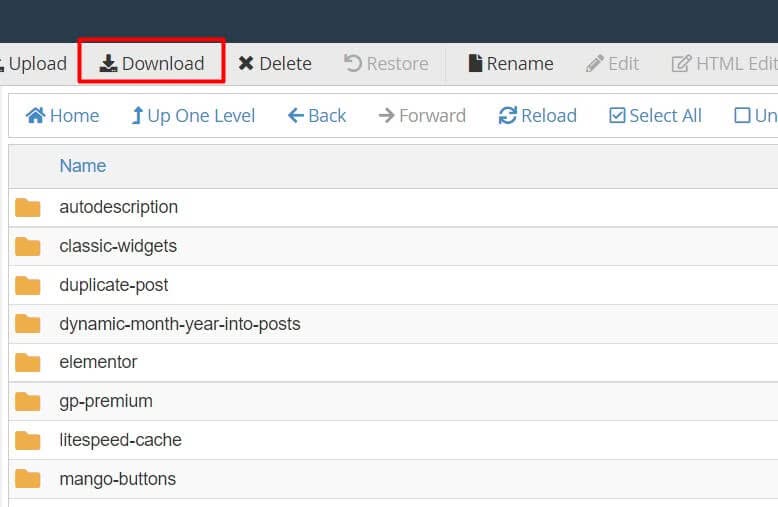The height and width of the screenshot is (507, 778).
Task: Click the Download toolbar button
Action: click(152, 63)
